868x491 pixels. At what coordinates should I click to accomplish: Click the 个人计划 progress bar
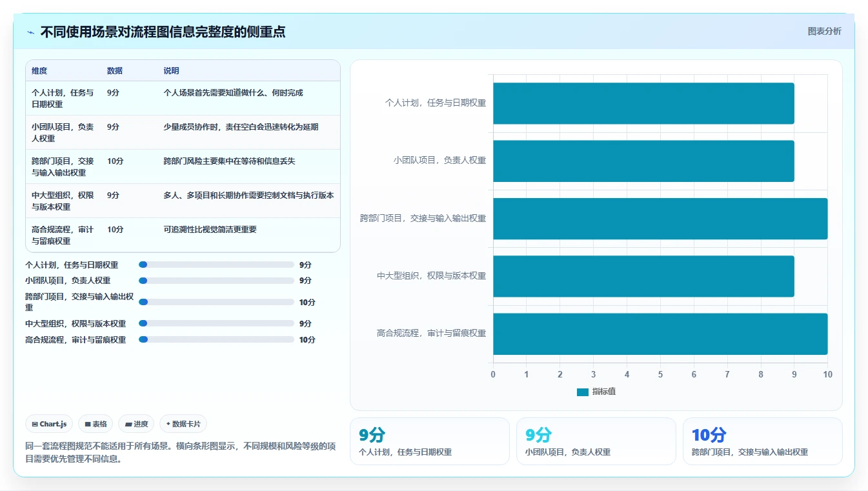tap(216, 265)
